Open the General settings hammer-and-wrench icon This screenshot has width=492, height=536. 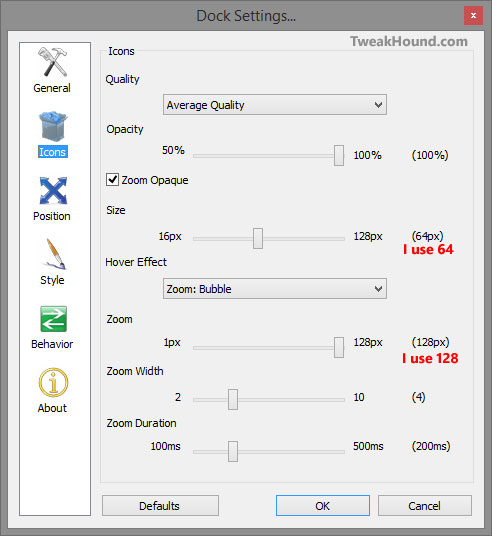[x=52, y=62]
